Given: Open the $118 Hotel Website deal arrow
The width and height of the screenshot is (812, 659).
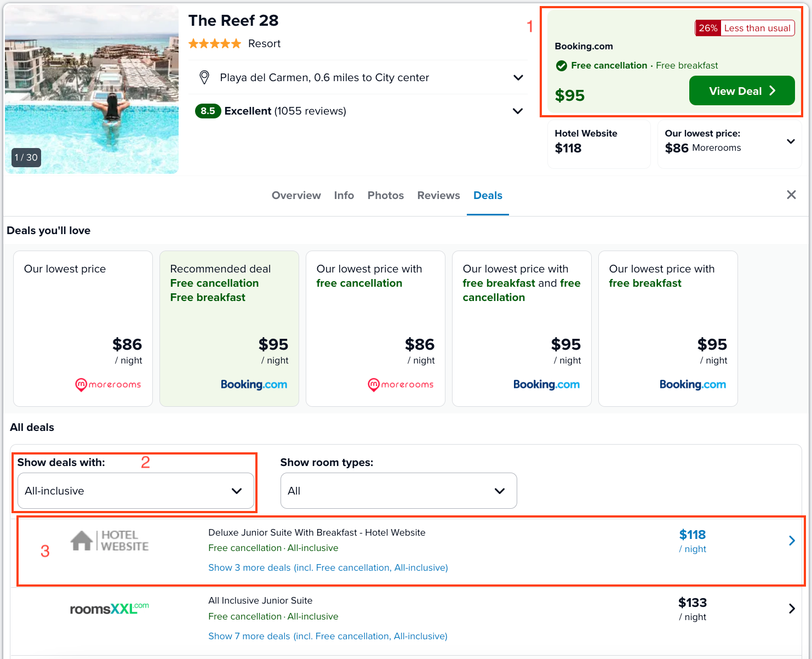Looking at the screenshot, I should (792, 541).
